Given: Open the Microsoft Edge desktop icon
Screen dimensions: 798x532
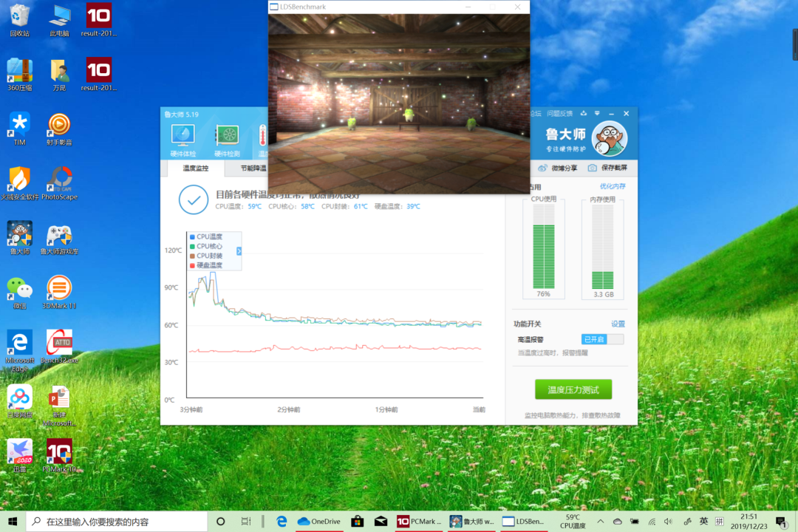Looking at the screenshot, I should [20, 350].
